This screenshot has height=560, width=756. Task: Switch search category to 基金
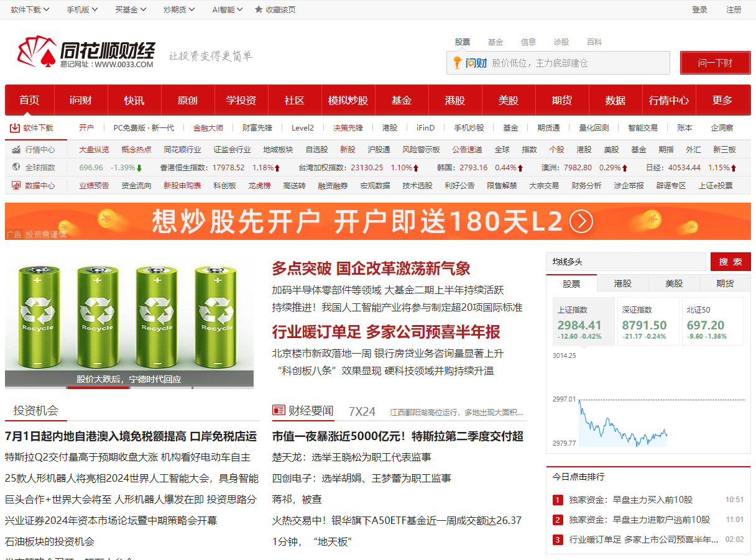pyautogui.click(x=496, y=42)
